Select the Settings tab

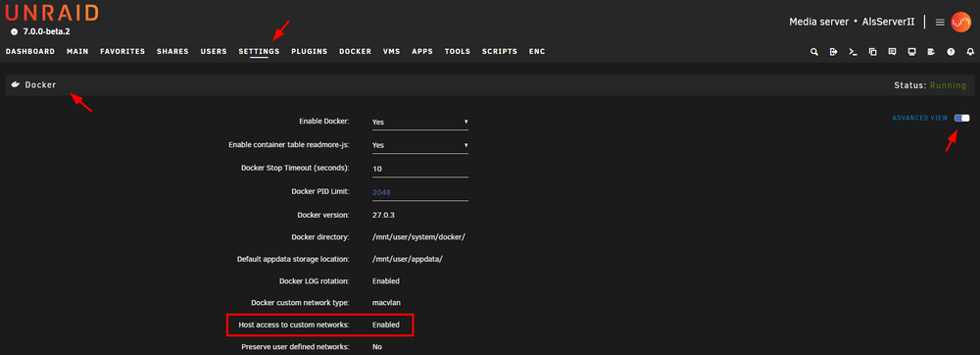259,52
